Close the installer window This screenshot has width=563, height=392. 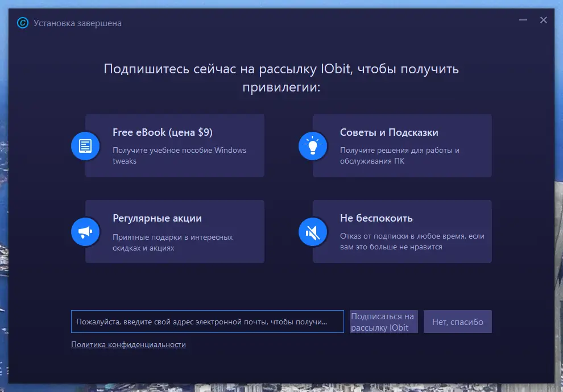pos(544,20)
